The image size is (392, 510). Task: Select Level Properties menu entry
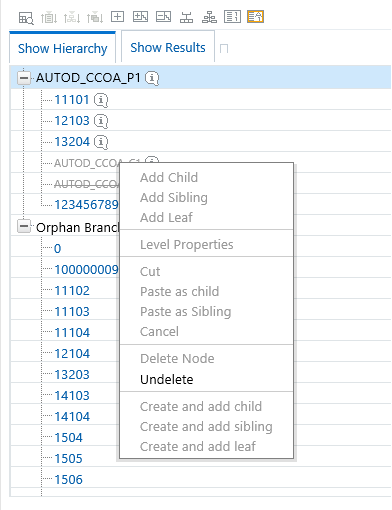[x=187, y=244]
